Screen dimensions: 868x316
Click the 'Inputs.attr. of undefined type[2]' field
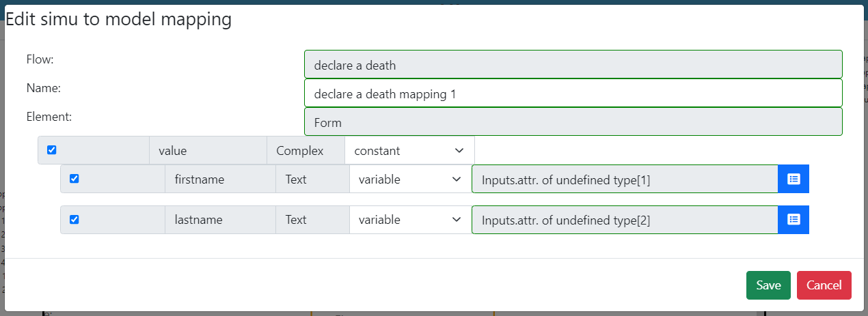625,220
